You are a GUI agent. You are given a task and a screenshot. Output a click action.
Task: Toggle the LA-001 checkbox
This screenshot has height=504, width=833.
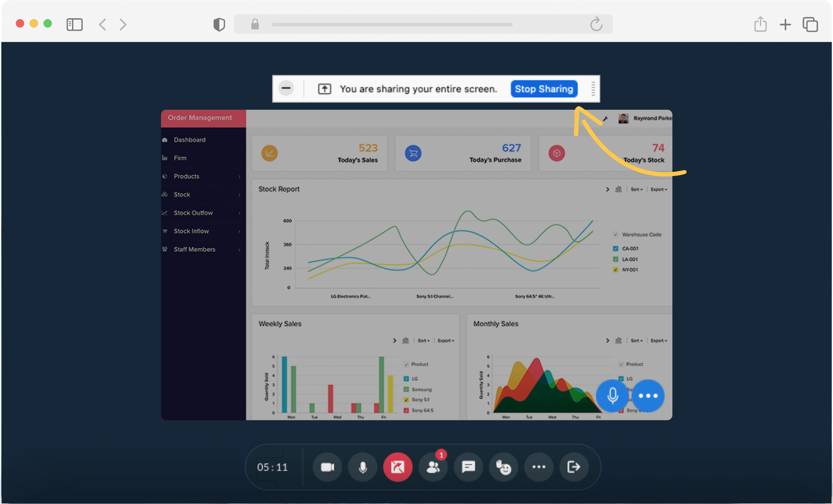click(x=616, y=259)
